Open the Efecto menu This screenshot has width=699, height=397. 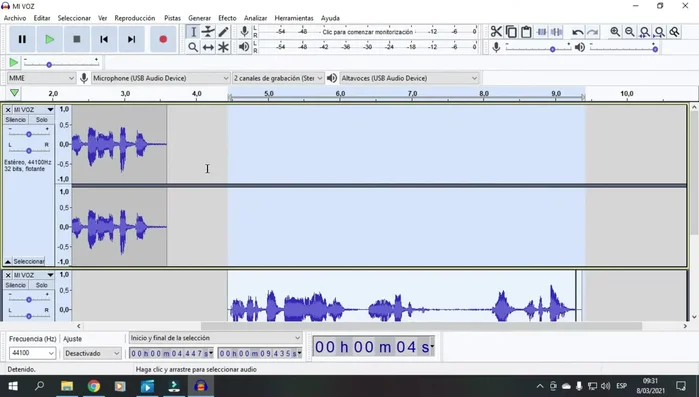click(227, 18)
